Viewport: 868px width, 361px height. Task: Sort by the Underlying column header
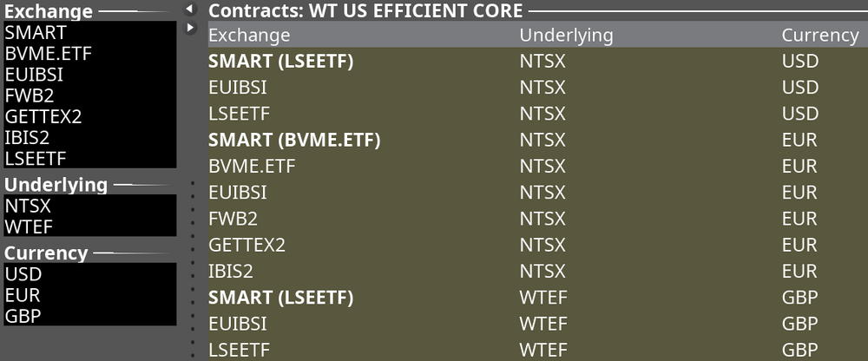[x=566, y=36]
